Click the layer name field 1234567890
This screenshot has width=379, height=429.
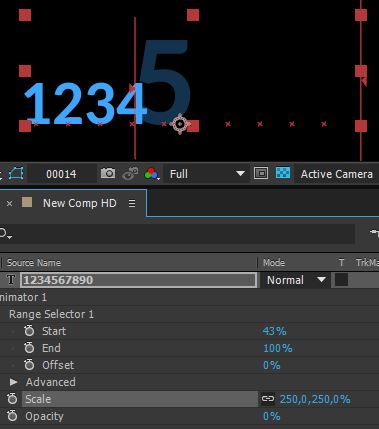coord(138,280)
